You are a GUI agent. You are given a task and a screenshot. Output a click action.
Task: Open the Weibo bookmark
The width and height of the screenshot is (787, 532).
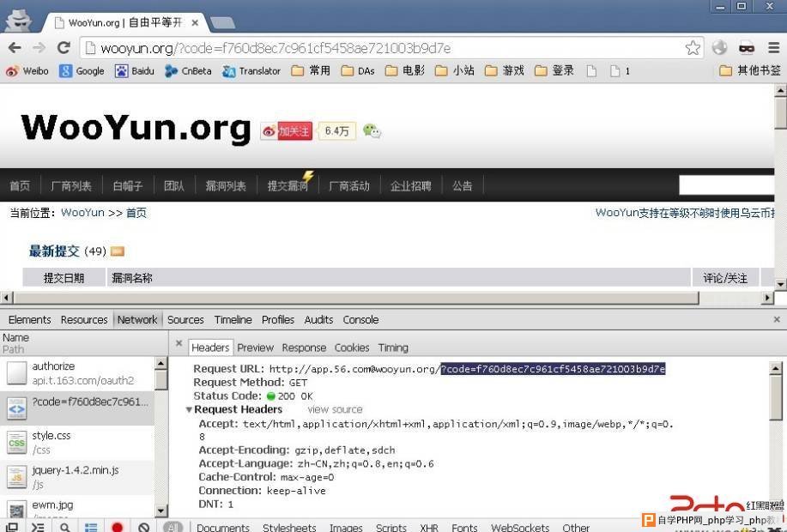tap(27, 70)
